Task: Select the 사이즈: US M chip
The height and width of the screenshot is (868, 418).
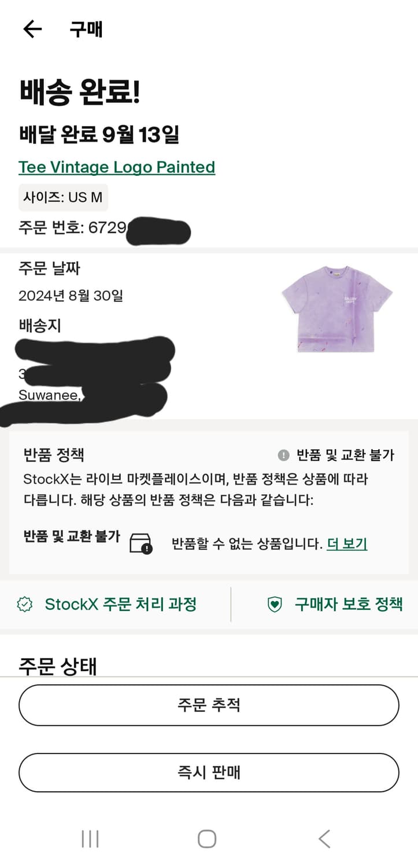Action: (x=63, y=197)
